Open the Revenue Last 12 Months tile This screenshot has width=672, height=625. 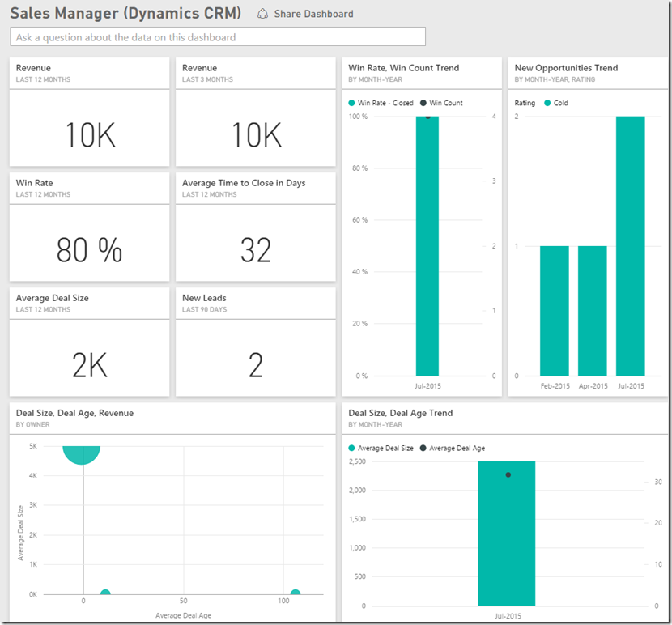point(89,112)
